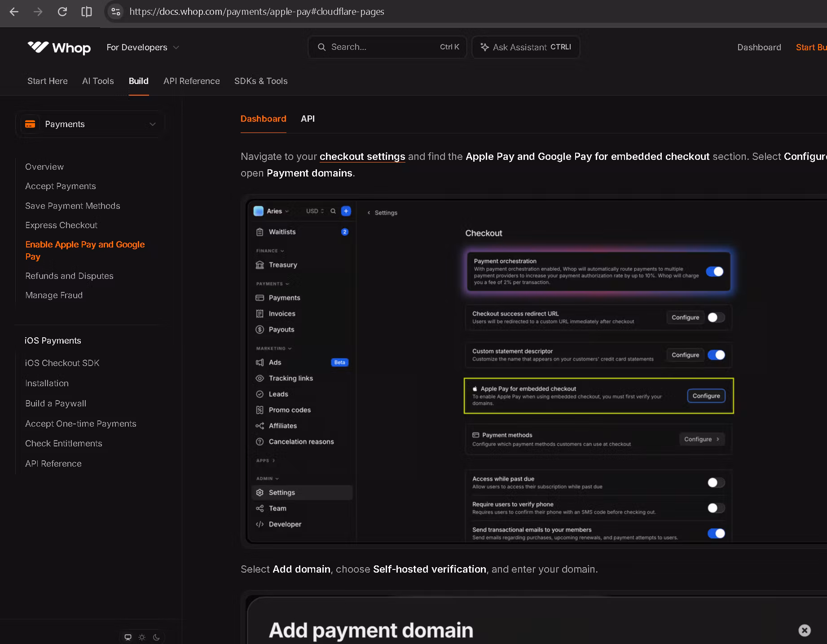The height and width of the screenshot is (644, 827).
Task: Click the Team icon in the dashboard screenshot
Action: [260, 508]
